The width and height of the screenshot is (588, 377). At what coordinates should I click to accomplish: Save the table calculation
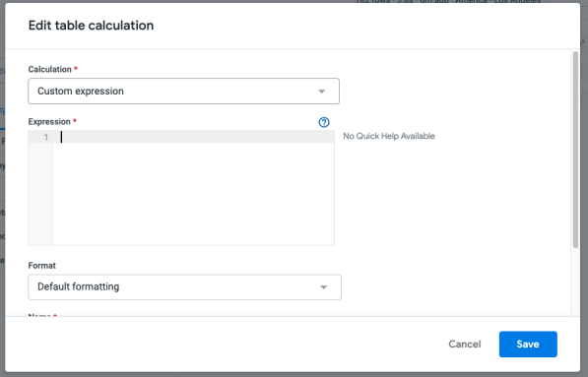528,344
